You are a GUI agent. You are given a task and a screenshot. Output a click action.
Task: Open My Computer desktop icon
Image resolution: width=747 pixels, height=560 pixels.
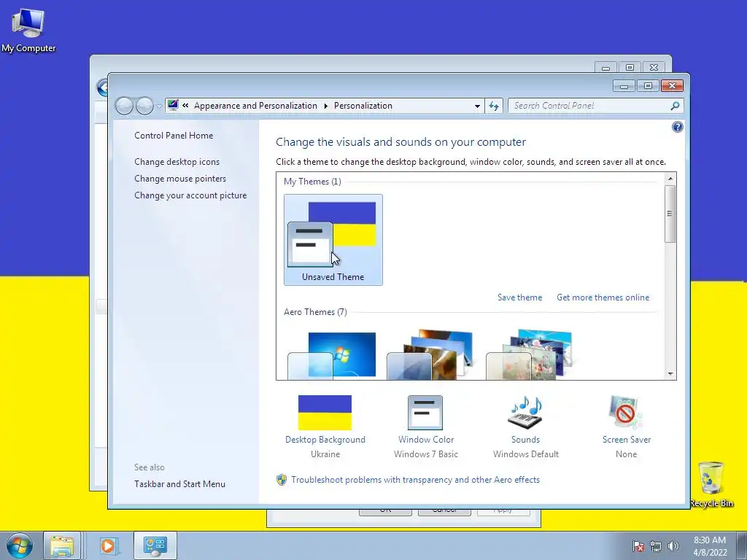[x=28, y=31]
